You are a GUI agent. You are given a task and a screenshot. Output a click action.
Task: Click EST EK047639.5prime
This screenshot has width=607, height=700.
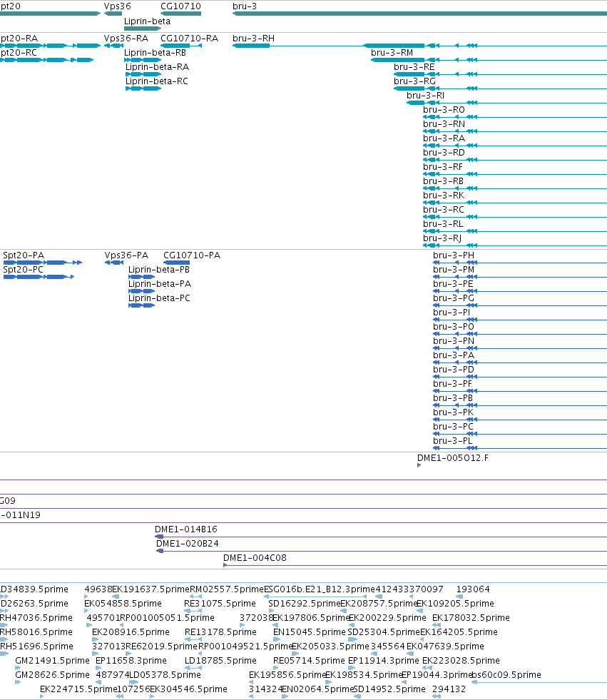pos(445,646)
